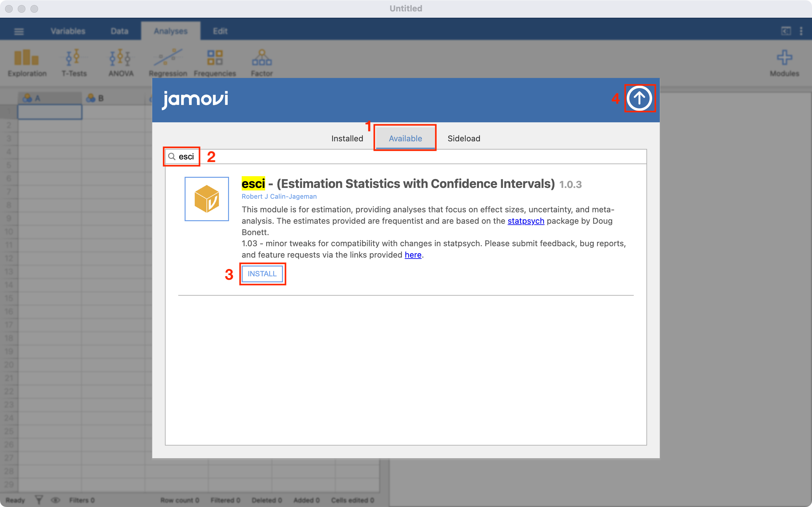812x507 pixels.
Task: Click the hamburger main menu icon
Action: (19, 31)
